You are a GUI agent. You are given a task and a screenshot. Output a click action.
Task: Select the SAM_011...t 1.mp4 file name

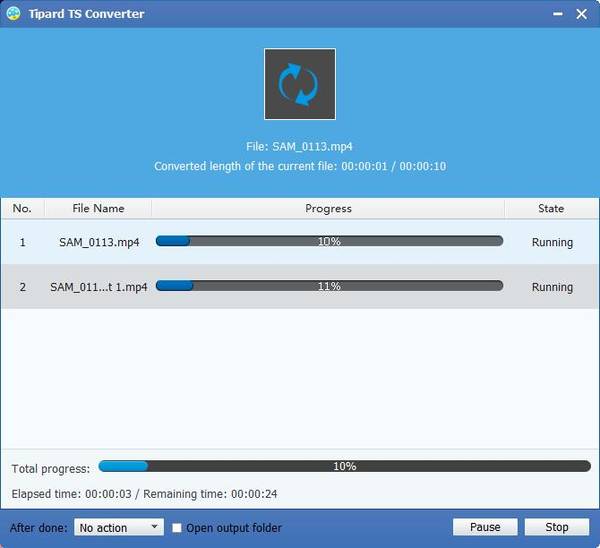[99, 287]
